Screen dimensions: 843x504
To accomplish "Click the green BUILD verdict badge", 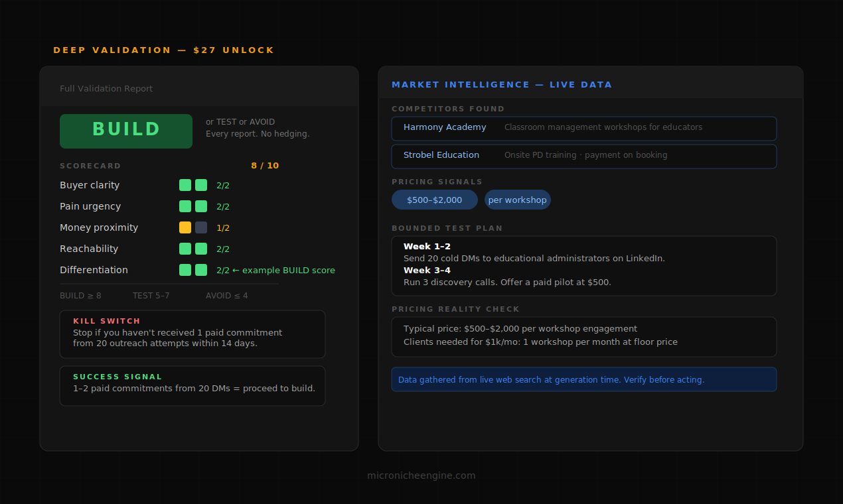I will point(126,131).
